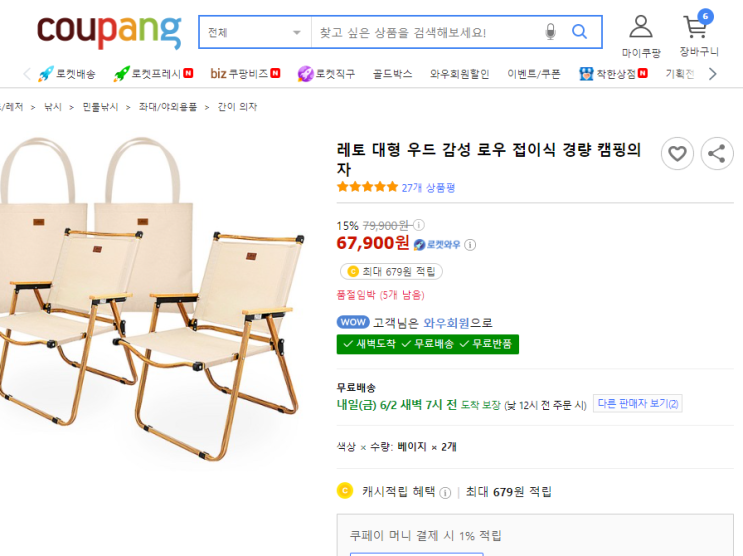Open My Coupang profile icon

[640, 28]
